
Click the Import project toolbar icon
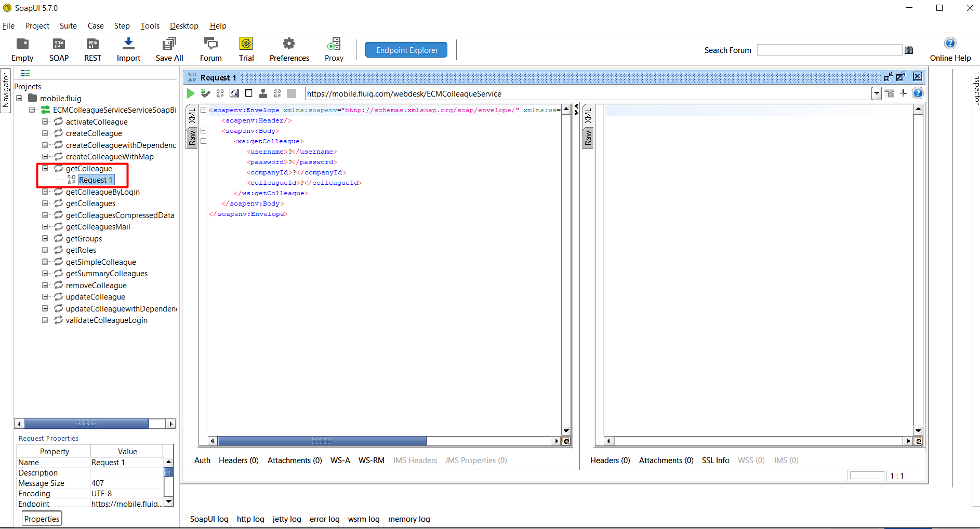(128, 49)
